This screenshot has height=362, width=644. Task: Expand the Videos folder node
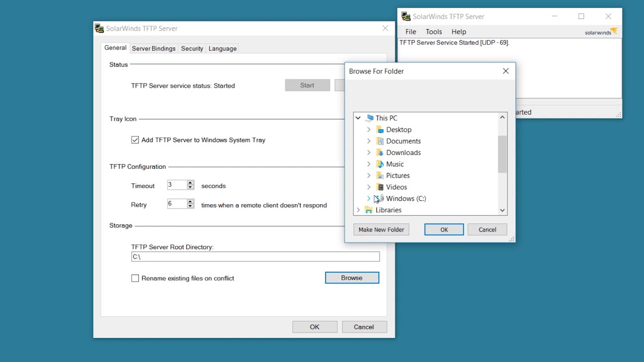369,188
